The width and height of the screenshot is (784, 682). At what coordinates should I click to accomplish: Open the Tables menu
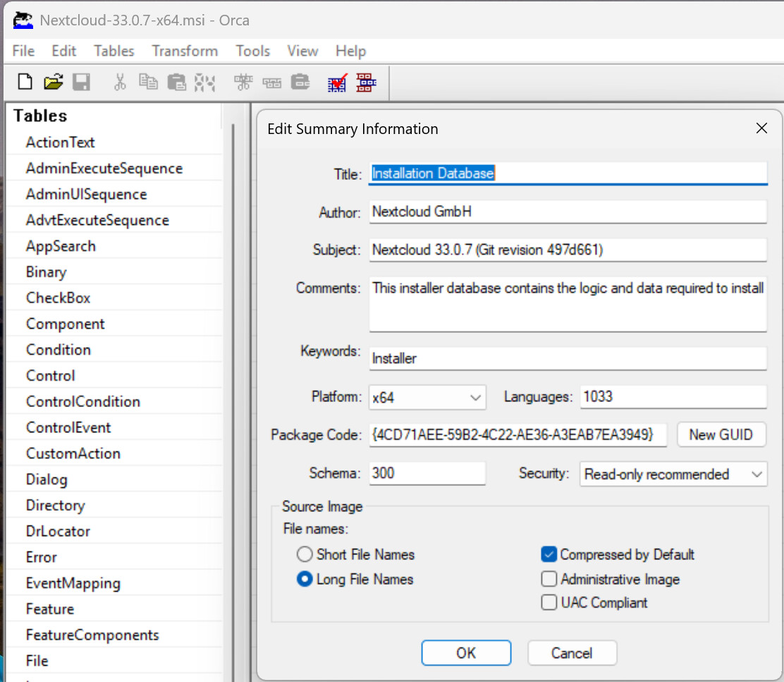114,51
